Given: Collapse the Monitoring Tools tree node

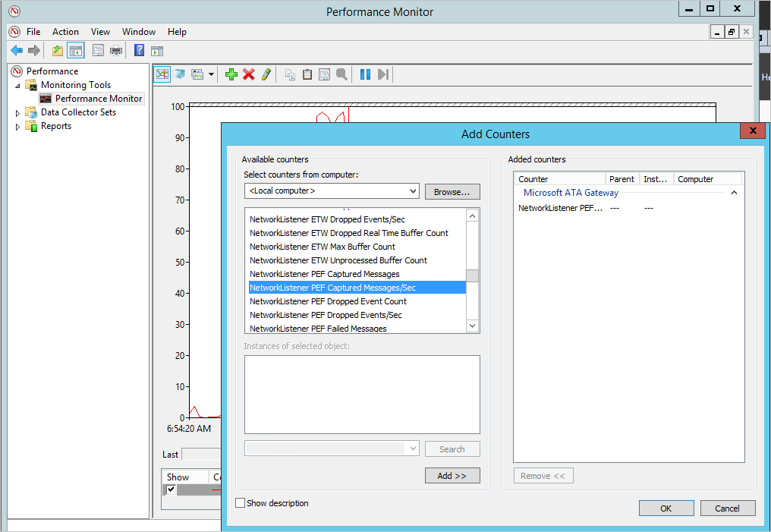Looking at the screenshot, I should point(17,86).
